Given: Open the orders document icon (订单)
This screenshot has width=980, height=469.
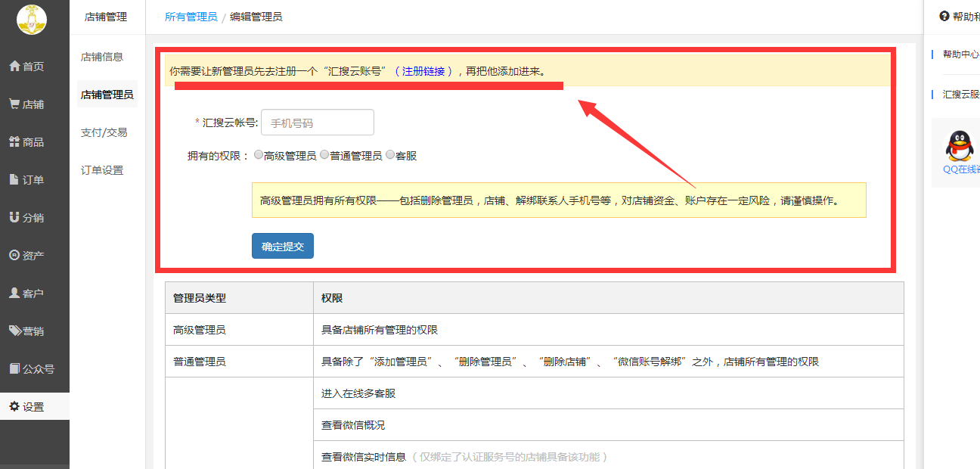Looking at the screenshot, I should coord(14,180).
